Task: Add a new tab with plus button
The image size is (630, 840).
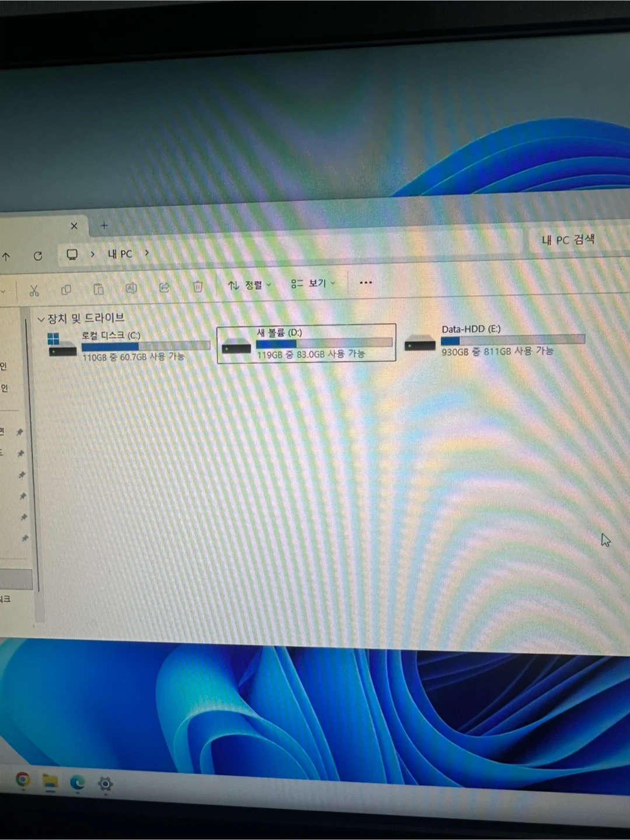Action: 104,225
